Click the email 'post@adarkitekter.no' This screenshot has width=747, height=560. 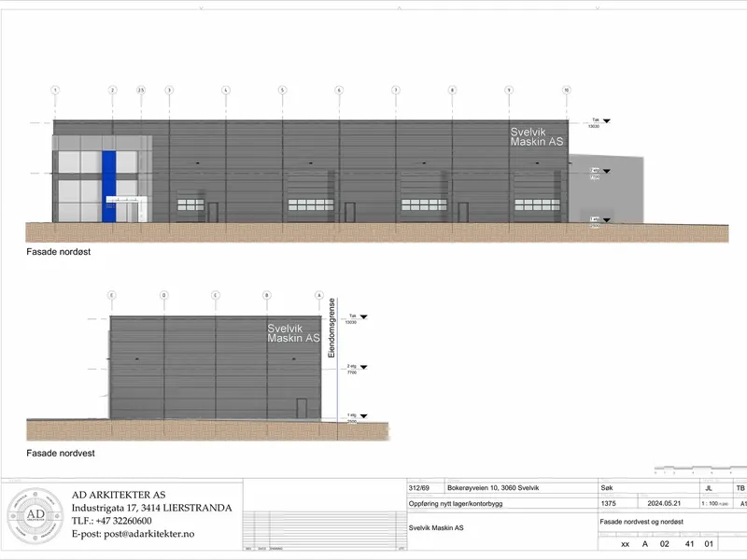pyautogui.click(x=149, y=534)
